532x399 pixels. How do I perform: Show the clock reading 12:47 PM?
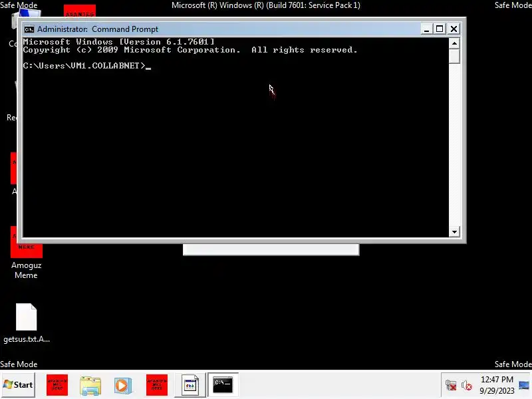pyautogui.click(x=497, y=379)
